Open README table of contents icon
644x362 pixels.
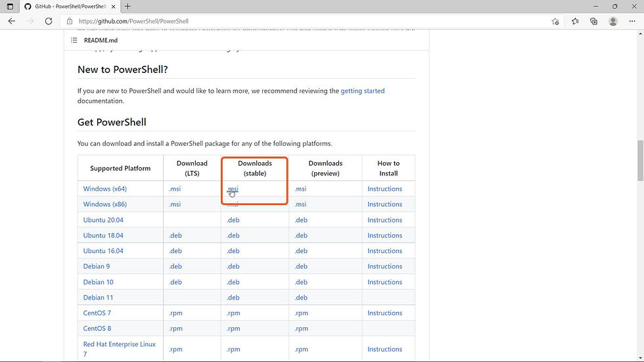pyautogui.click(x=74, y=40)
